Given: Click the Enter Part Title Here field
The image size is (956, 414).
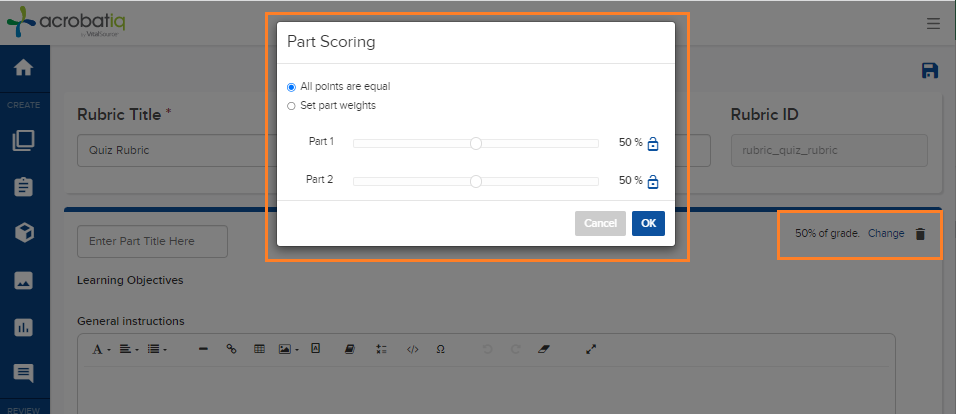Looking at the screenshot, I should (152, 241).
